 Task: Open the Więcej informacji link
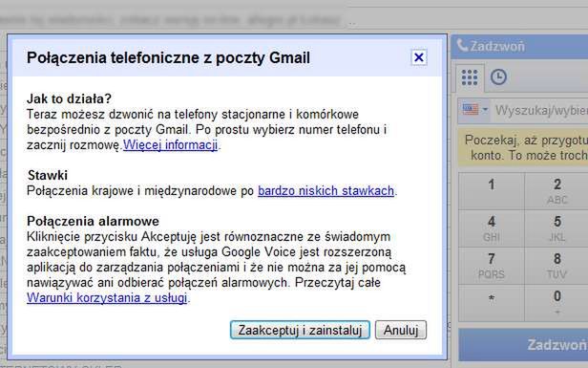(170, 144)
